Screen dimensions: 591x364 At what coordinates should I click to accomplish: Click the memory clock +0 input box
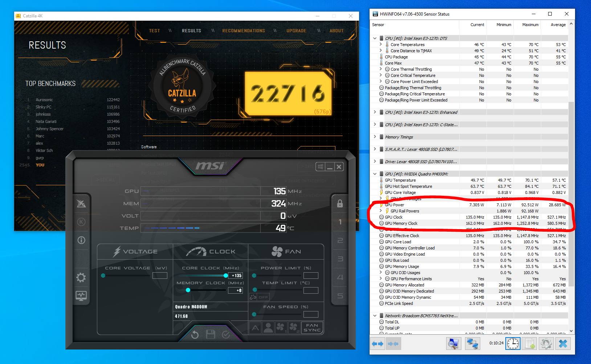pyautogui.click(x=235, y=290)
